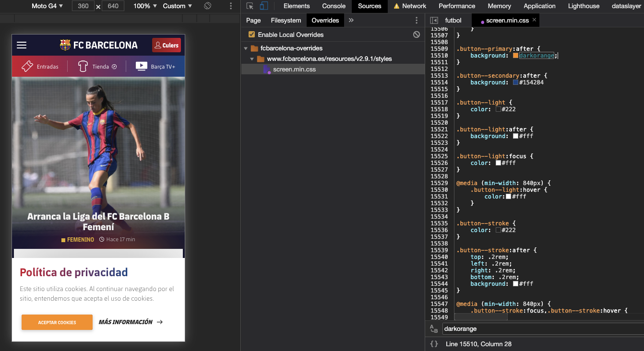Click the .button--stroke #222 swatch
644x351 pixels.
pyautogui.click(x=498, y=230)
